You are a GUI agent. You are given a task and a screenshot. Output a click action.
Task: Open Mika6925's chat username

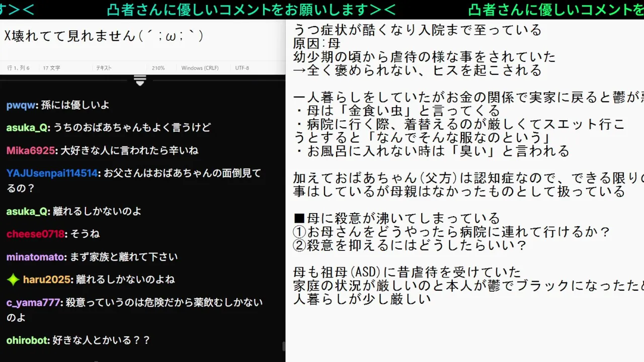tap(31, 150)
